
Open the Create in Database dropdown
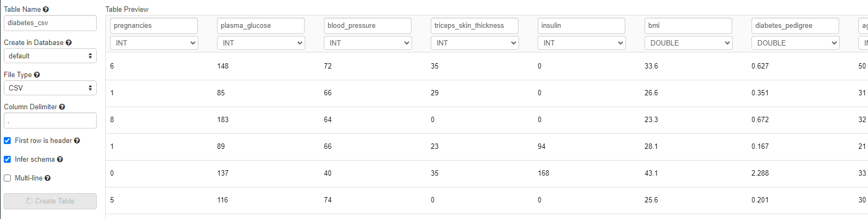[x=50, y=56]
